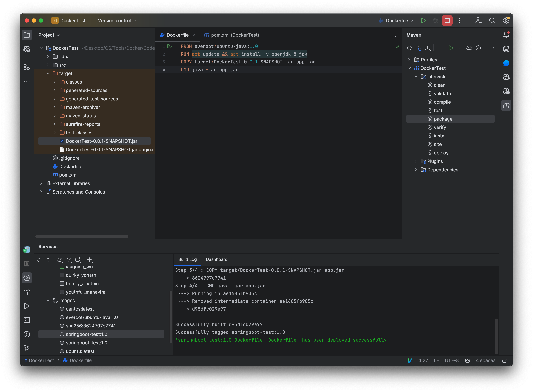The height and width of the screenshot is (392, 533).
Task: Toggle Maven offline mode icon
Action: click(x=469, y=48)
